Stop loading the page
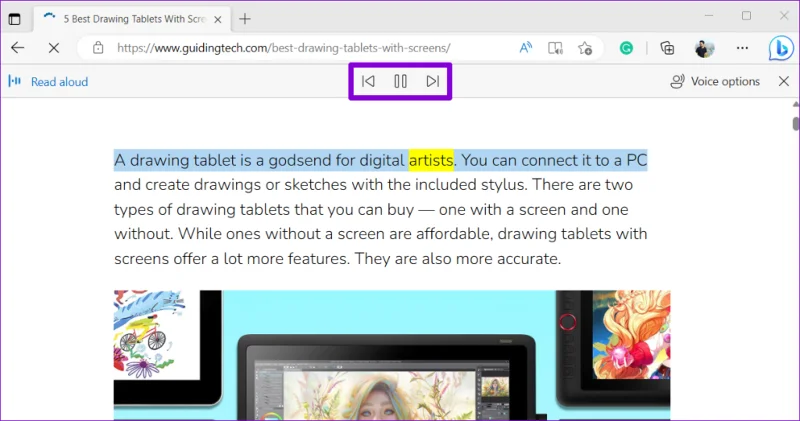The image size is (800, 421). point(54,48)
